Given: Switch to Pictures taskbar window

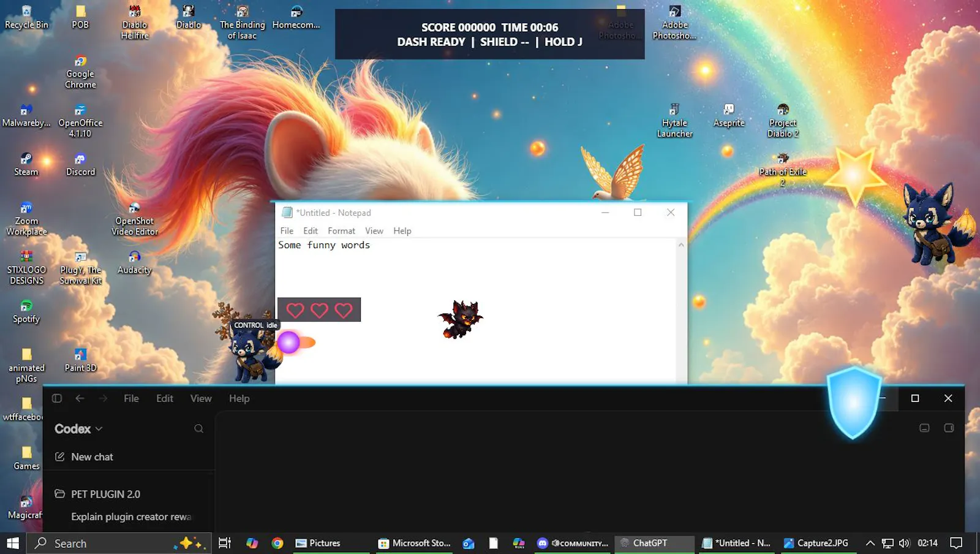Looking at the screenshot, I should (x=331, y=543).
